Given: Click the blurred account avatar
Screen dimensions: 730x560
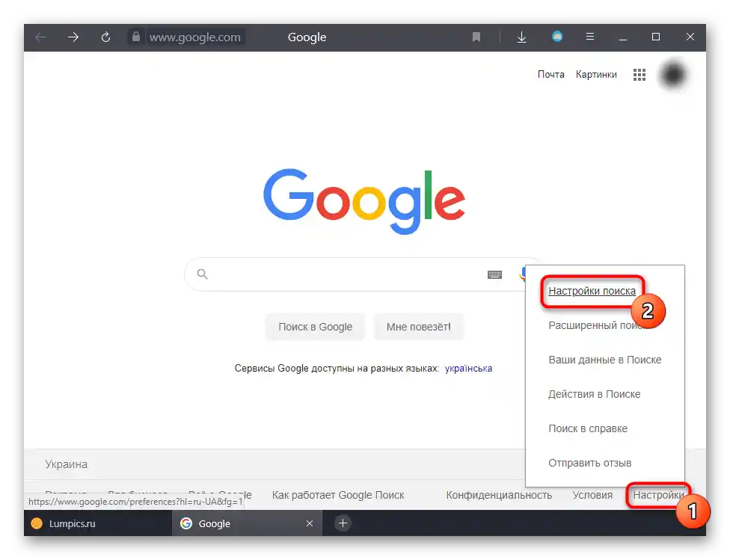Looking at the screenshot, I should (672, 74).
